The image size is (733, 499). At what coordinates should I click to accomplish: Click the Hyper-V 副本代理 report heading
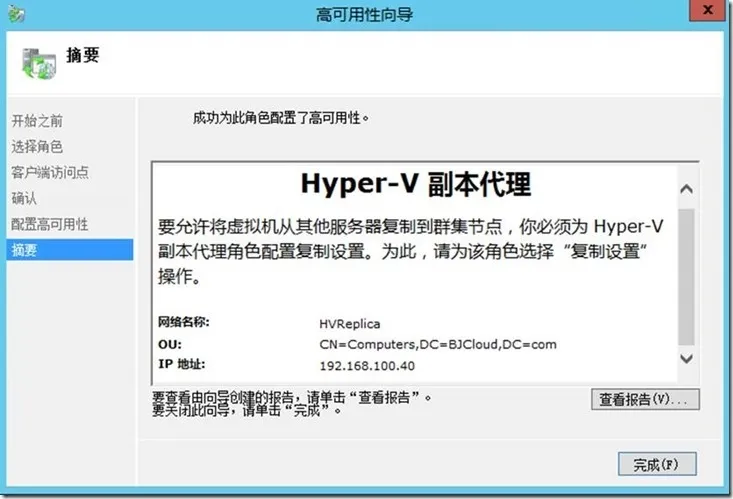[x=416, y=184]
